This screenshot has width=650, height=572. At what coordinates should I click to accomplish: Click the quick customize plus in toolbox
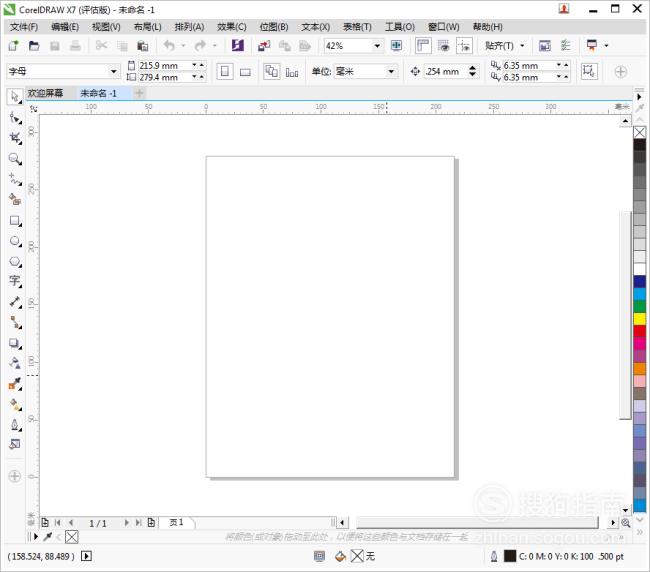click(15, 476)
